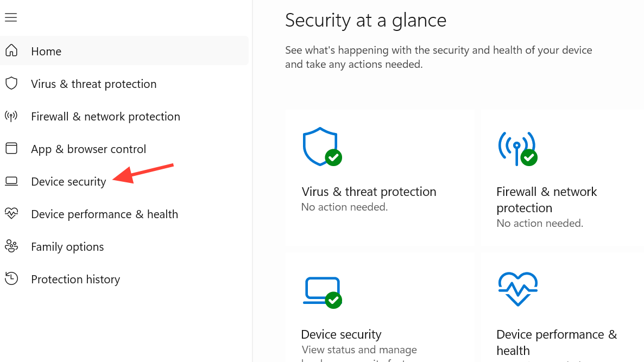644x362 pixels.
Task: Click the Protection history clock icon
Action: tap(11, 279)
